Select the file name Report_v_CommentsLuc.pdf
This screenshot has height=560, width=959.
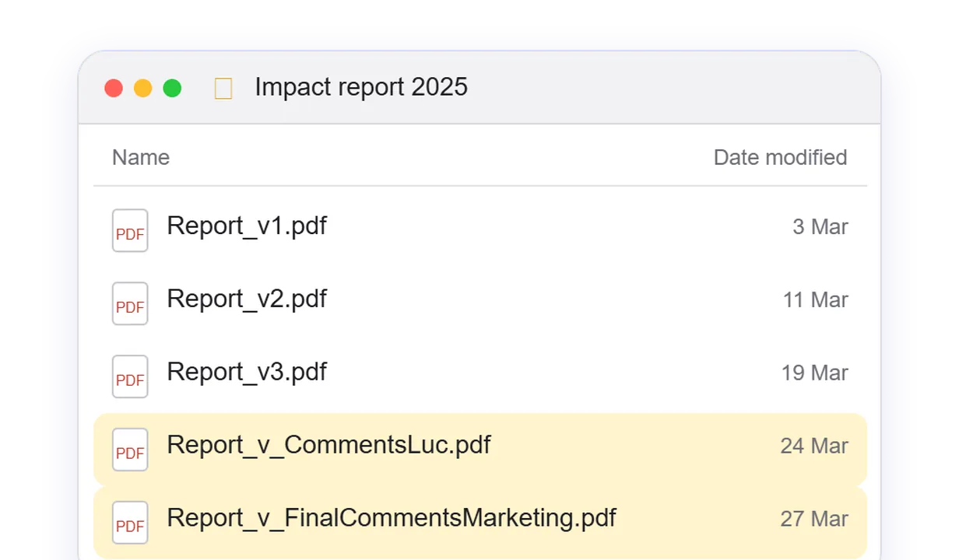(328, 446)
